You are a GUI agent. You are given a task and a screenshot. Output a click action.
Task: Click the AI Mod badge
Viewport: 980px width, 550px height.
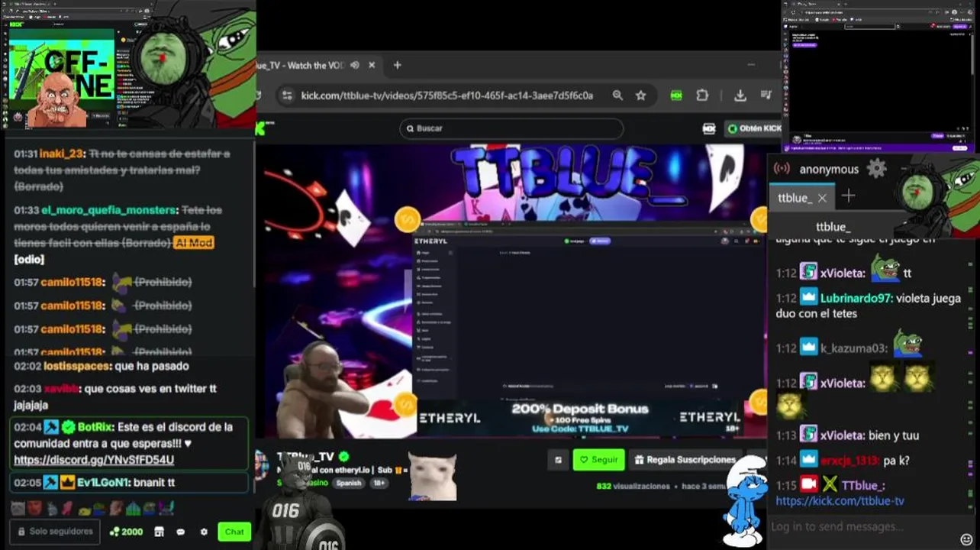coord(194,243)
